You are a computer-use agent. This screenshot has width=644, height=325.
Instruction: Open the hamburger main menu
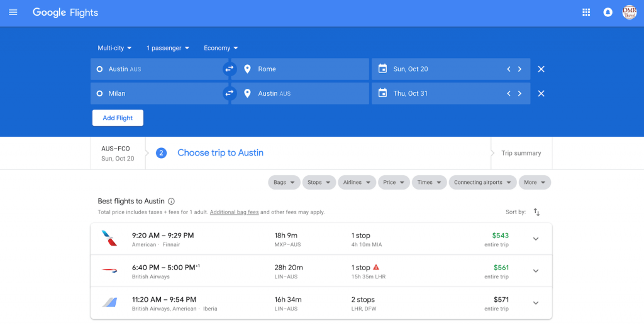coord(13,13)
